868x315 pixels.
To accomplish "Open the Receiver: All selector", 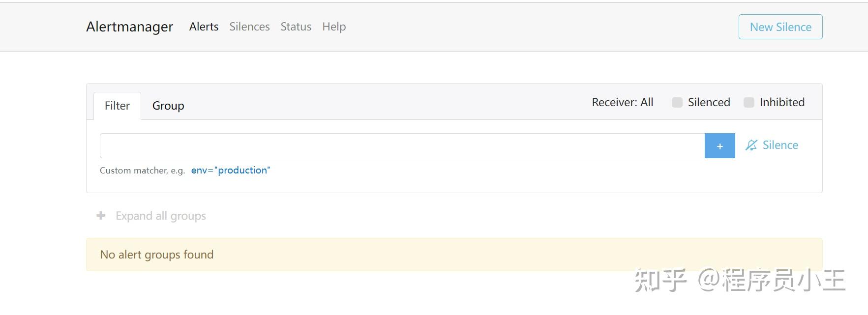I will coord(622,102).
